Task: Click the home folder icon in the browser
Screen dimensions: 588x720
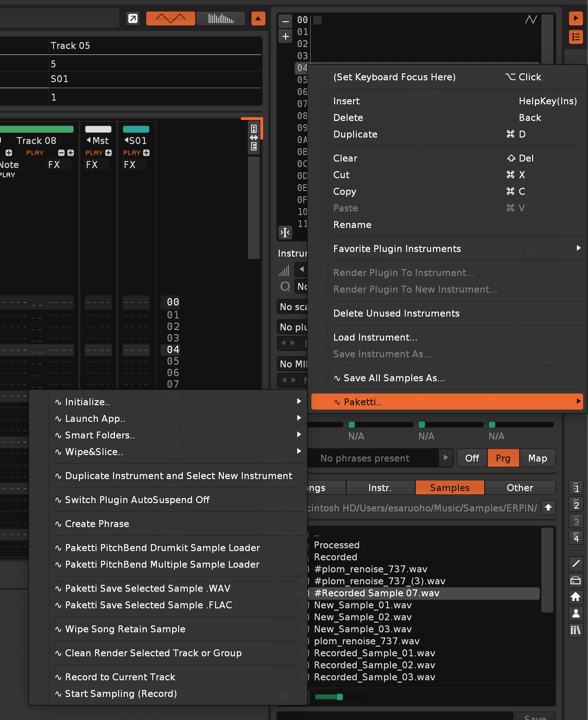Action: [x=576, y=597]
